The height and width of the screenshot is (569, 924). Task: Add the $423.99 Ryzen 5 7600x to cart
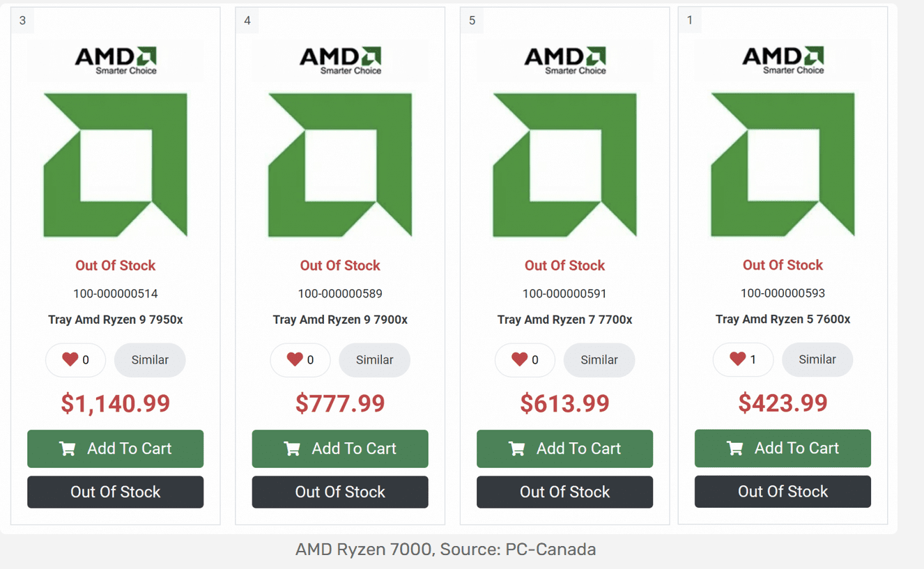[x=783, y=448]
